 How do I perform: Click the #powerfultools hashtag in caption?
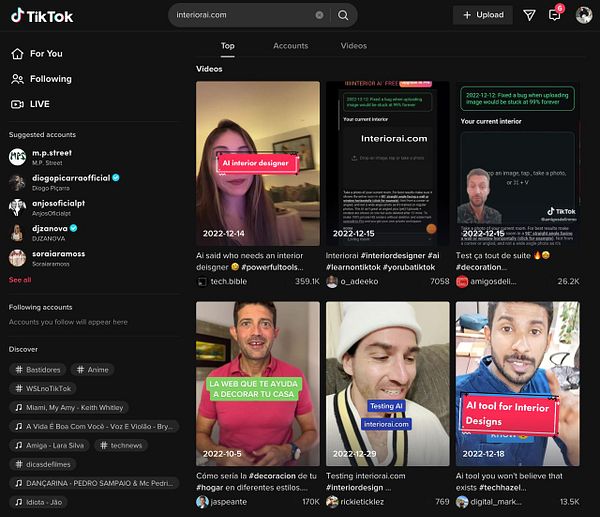[272, 267]
